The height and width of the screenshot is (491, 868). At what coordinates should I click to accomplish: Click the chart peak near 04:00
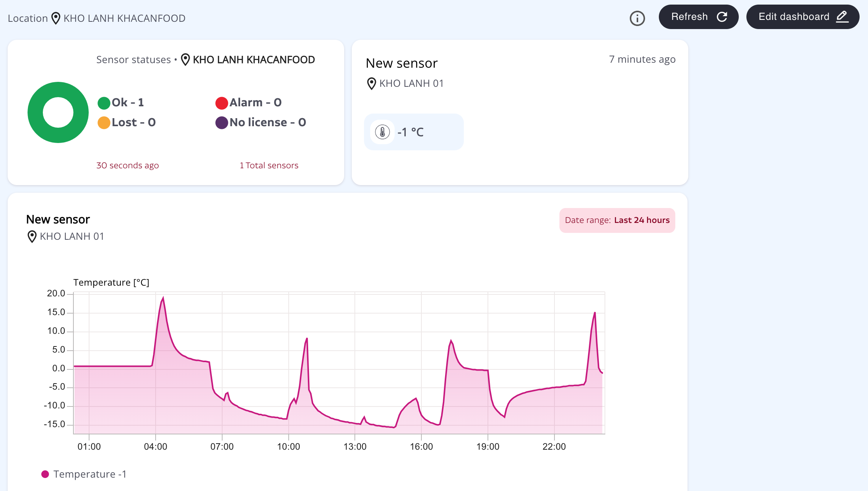tap(163, 298)
